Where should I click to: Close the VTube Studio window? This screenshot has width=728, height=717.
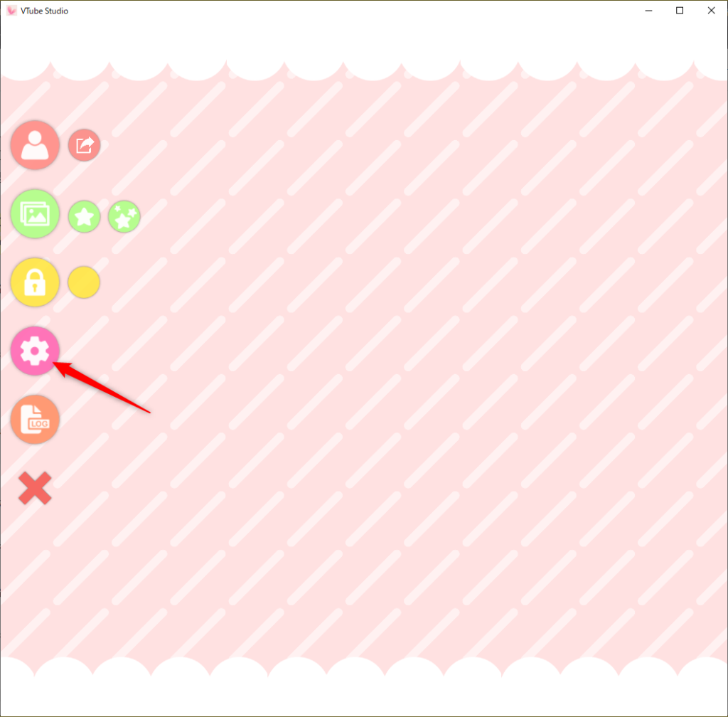[x=711, y=11]
